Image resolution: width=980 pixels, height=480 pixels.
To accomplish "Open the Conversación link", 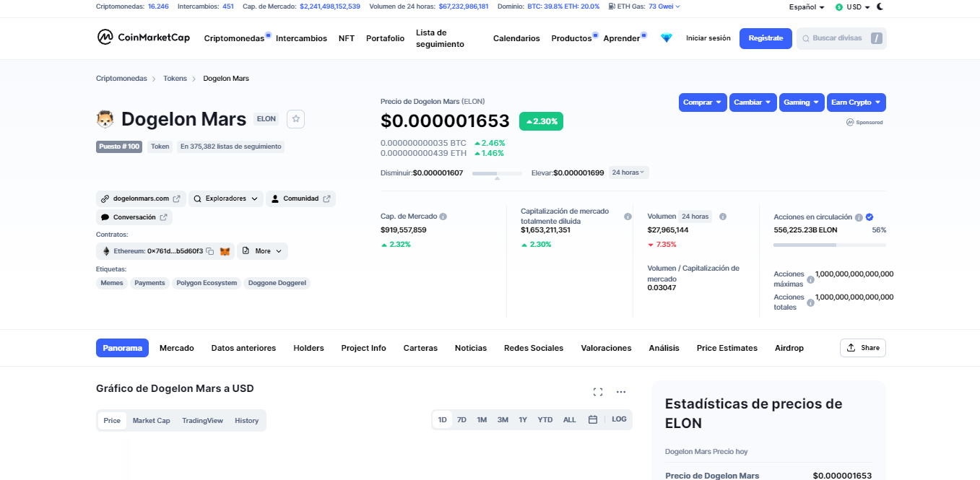I will [134, 217].
